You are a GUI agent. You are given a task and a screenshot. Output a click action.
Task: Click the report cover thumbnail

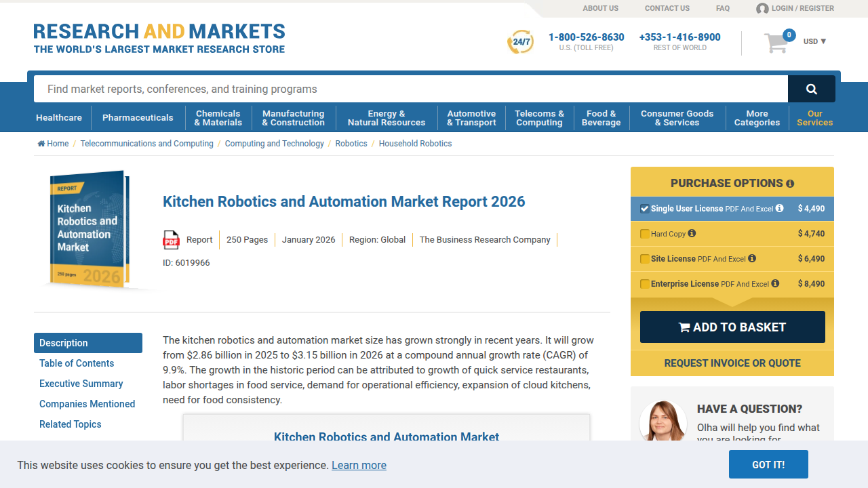90,229
